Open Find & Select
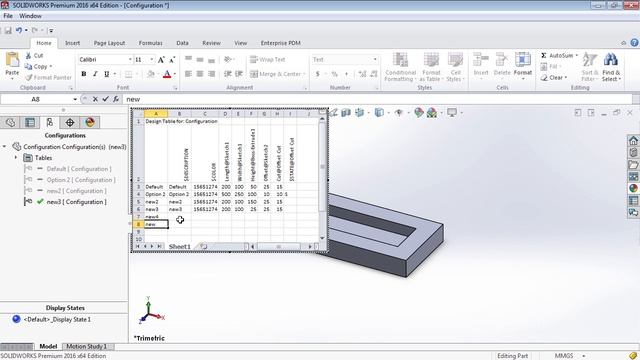Viewport: 640px width, 360px height. 611,67
